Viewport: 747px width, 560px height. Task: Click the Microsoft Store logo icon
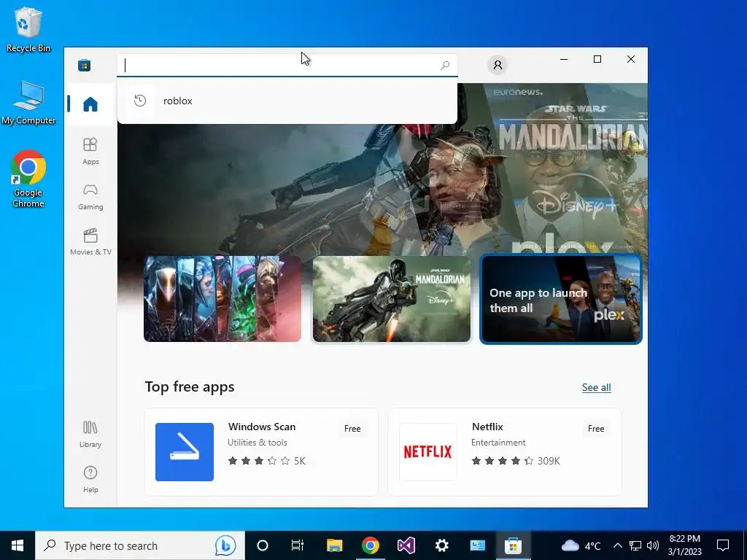pyautogui.click(x=85, y=65)
